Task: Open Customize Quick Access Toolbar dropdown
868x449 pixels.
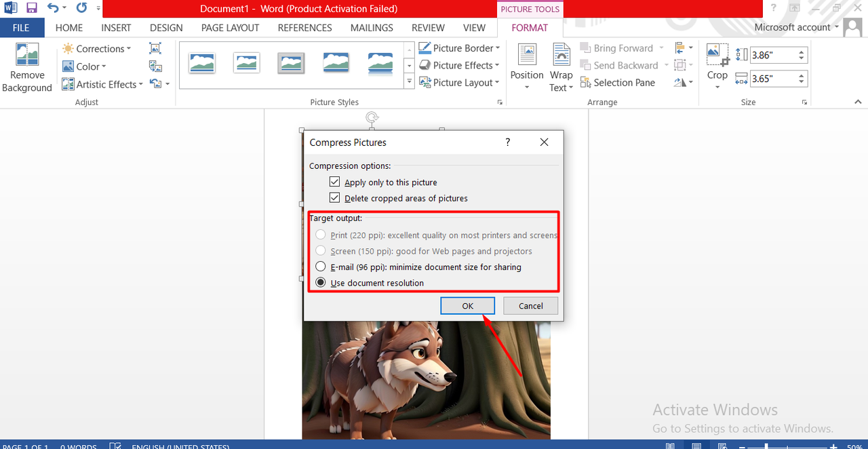Action: 98,9
